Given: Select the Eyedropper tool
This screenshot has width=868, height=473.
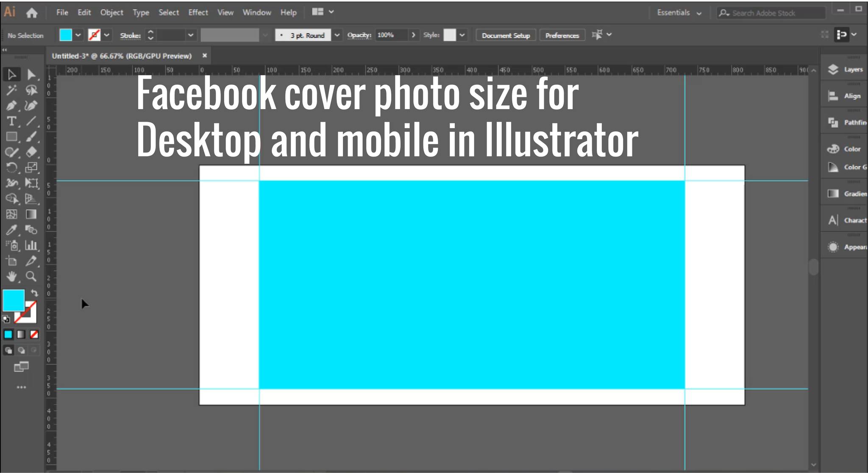Looking at the screenshot, I should click(x=11, y=230).
